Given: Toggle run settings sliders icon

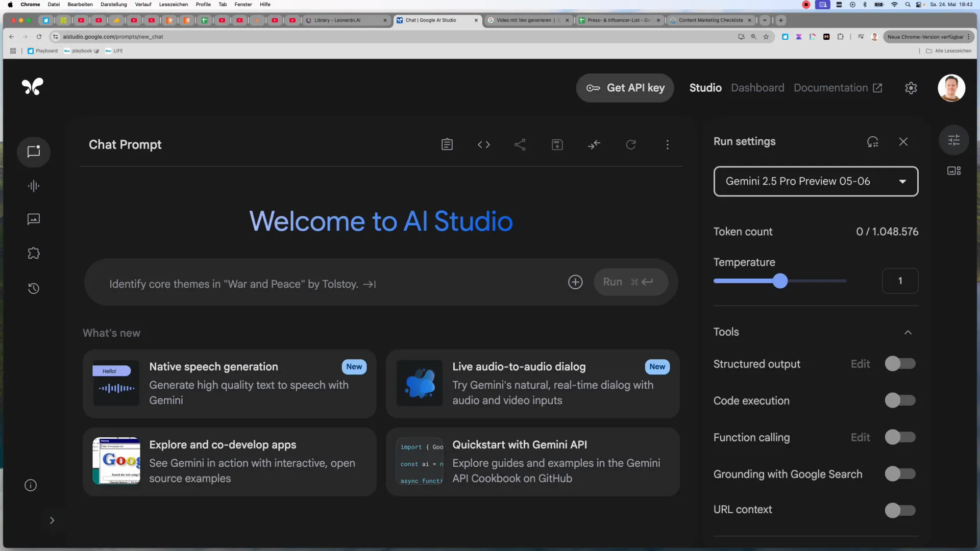Looking at the screenshot, I should [954, 140].
